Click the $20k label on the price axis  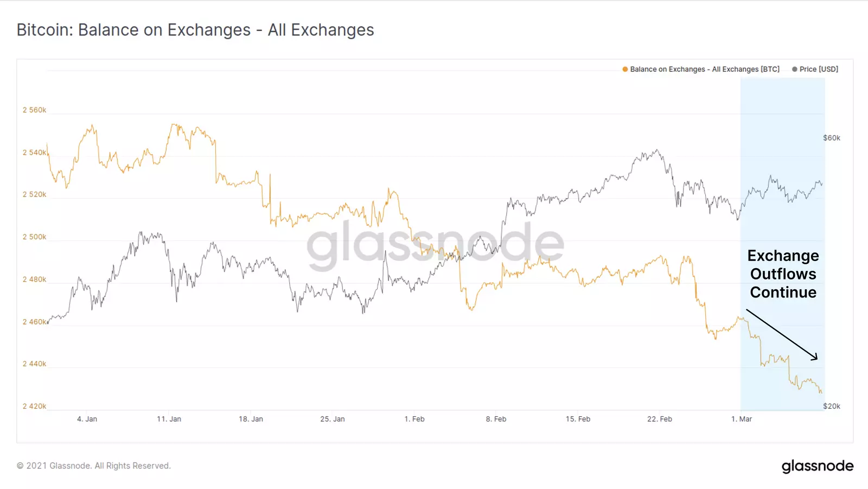(x=832, y=406)
